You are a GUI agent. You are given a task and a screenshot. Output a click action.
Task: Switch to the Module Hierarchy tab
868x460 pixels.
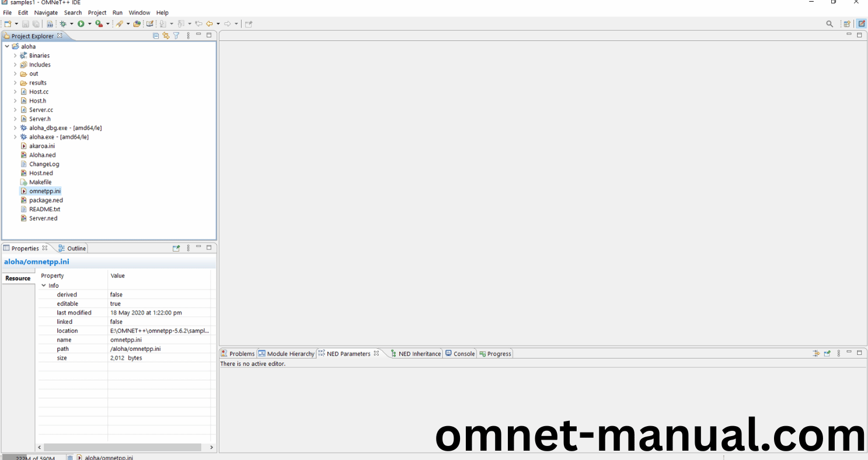click(x=287, y=354)
